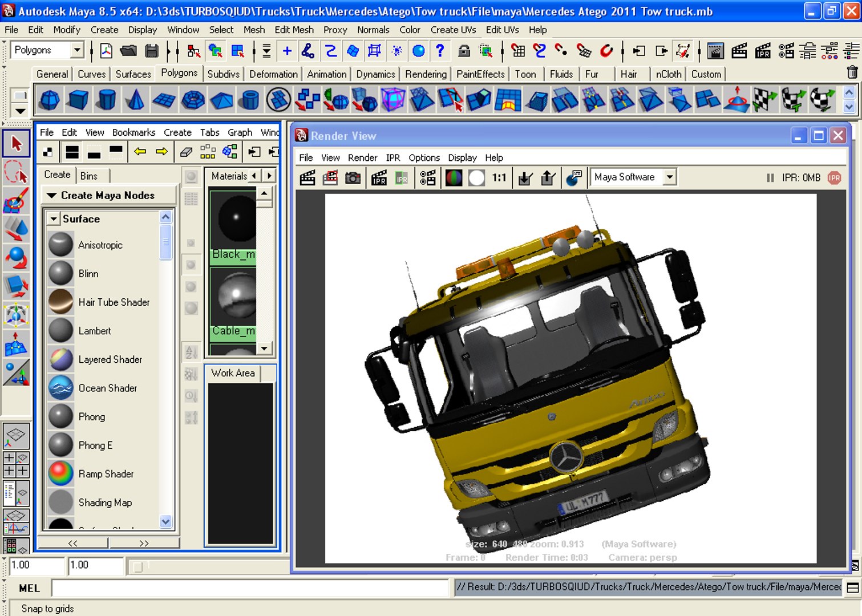
Task: Open Create UVs menu
Action: [x=453, y=30]
